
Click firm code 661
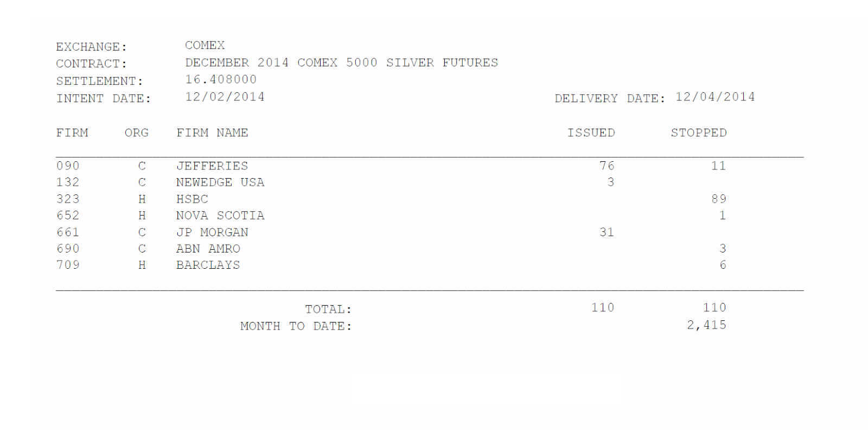click(68, 232)
